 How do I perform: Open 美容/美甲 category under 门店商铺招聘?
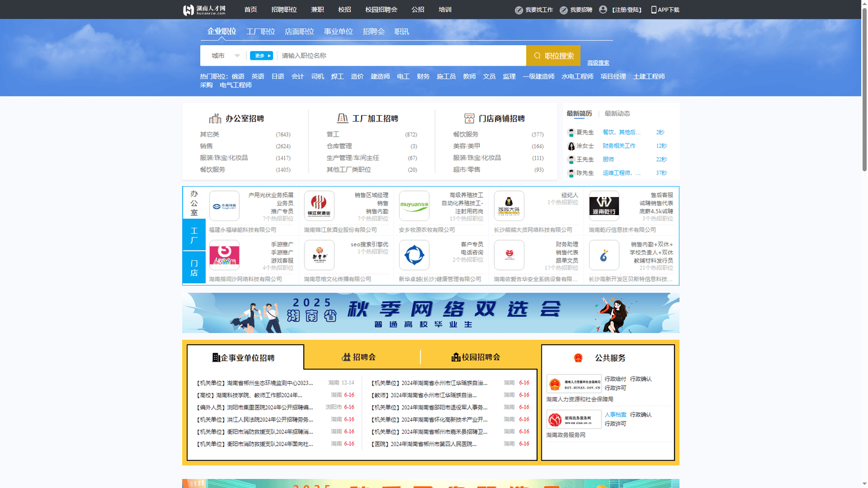pyautogui.click(x=467, y=146)
